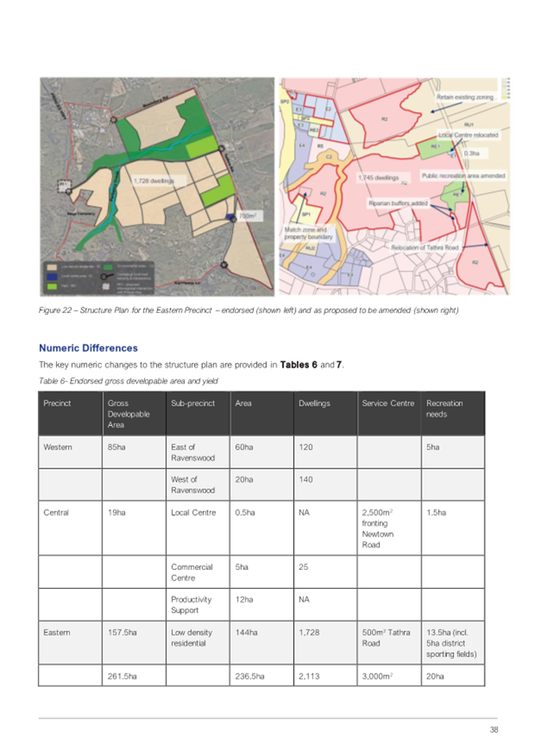Click 'Match zone and property boundary' label

coord(306,233)
